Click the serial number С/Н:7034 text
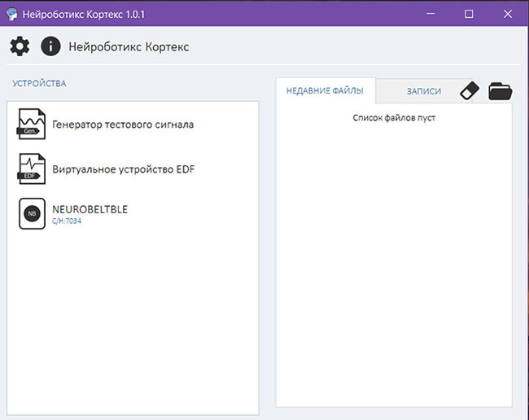 click(x=67, y=221)
